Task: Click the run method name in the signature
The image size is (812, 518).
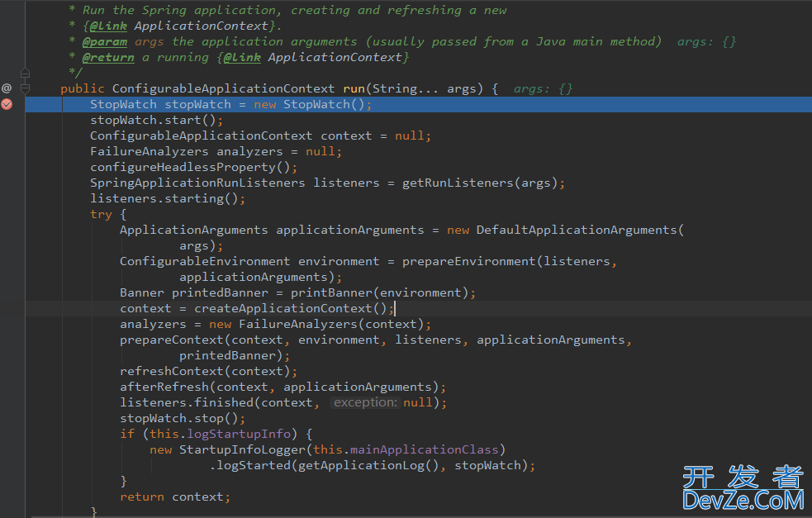Action: pos(354,88)
